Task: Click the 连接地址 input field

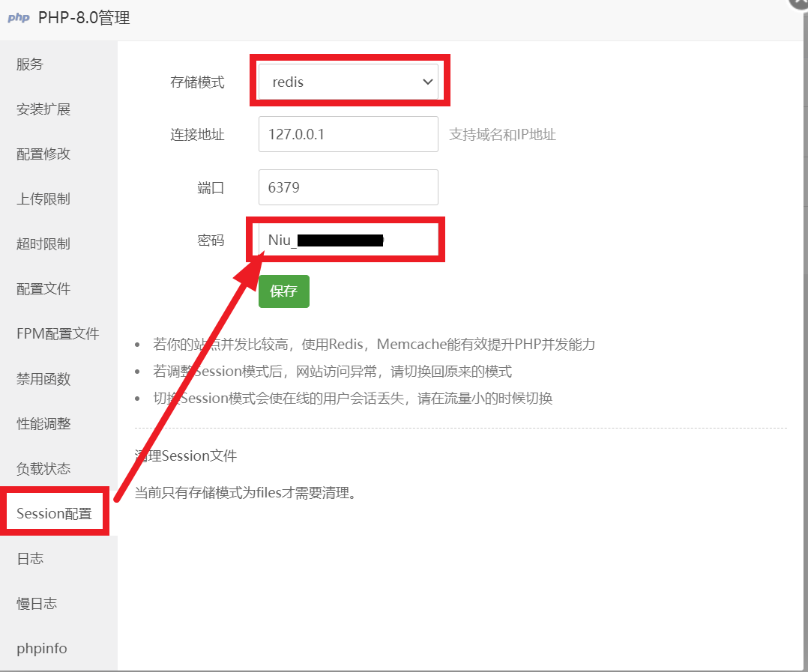Action: tap(348, 135)
